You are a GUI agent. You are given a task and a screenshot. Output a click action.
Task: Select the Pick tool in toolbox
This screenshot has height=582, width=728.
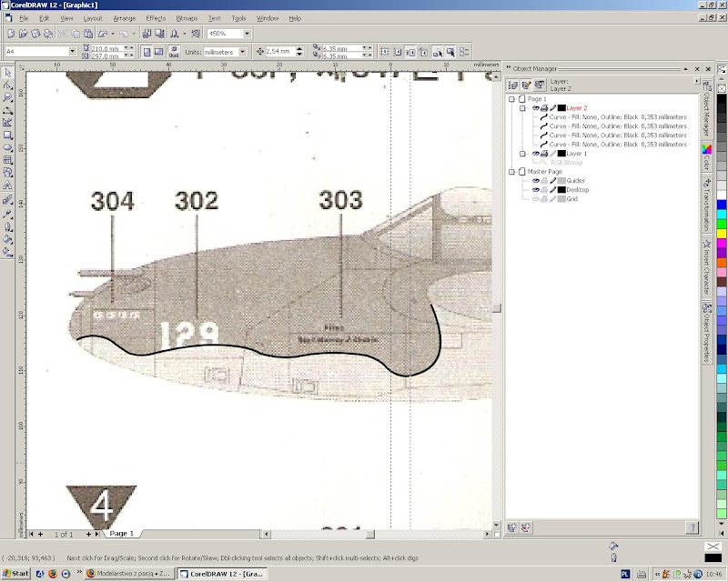tap(8, 73)
